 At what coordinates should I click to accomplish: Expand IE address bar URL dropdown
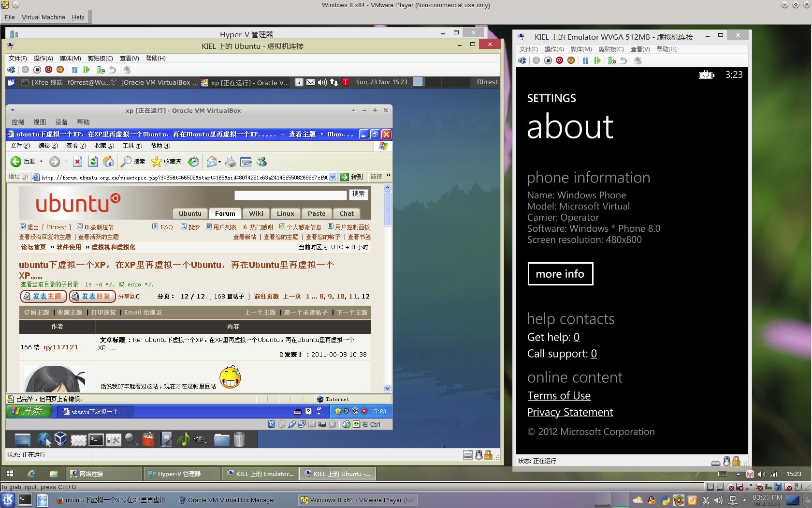pos(333,177)
